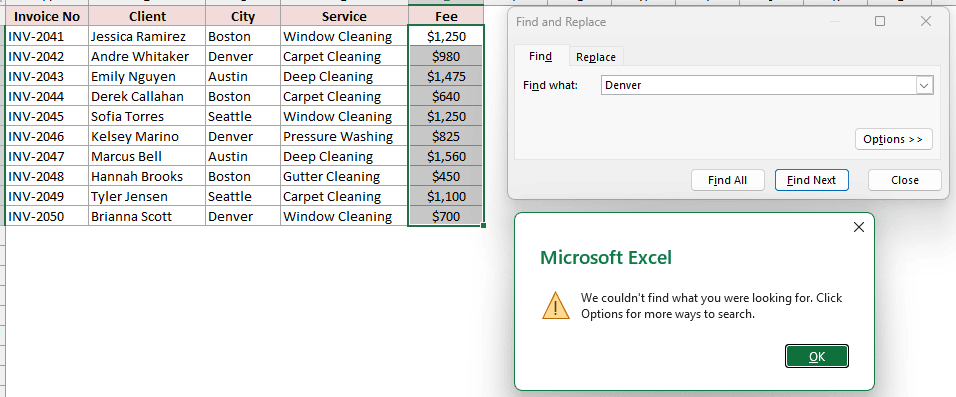Click the Find All button
Screen dimensions: 956x397
[x=727, y=180]
